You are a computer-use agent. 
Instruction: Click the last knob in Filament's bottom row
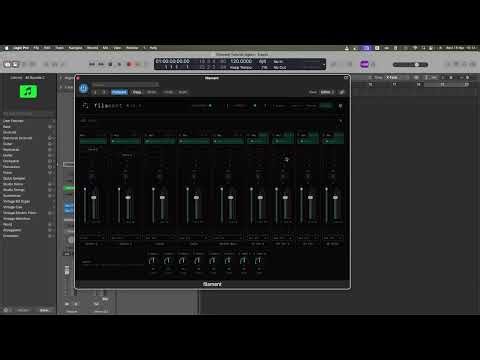(x=259, y=261)
